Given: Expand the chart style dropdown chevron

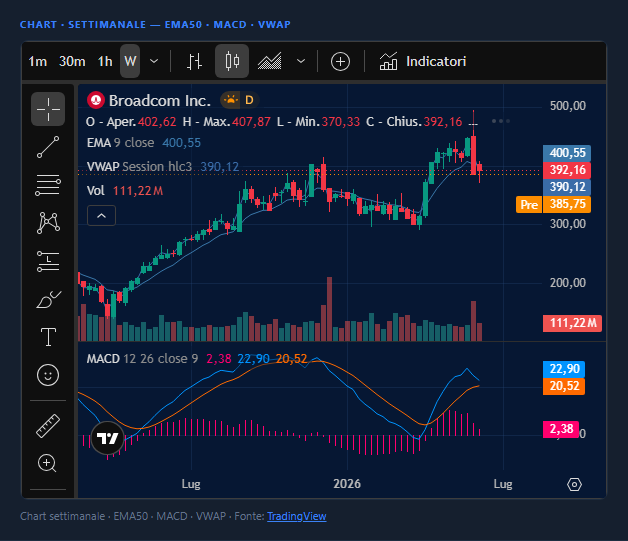Looking at the screenshot, I should [x=301, y=61].
